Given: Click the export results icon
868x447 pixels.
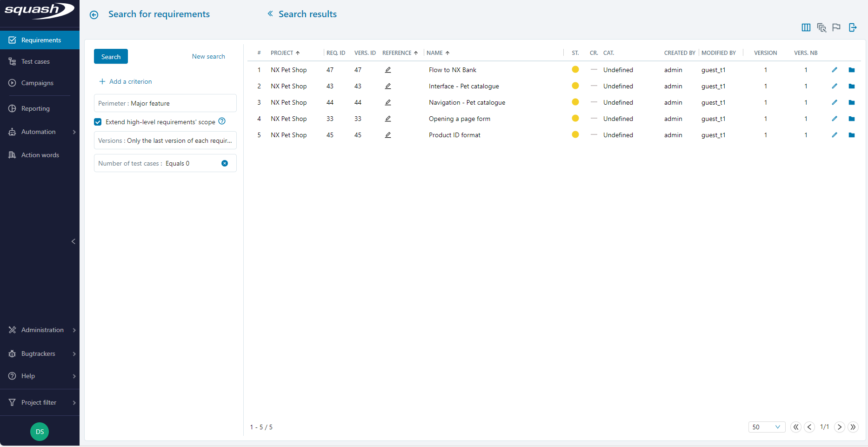Looking at the screenshot, I should [852, 27].
